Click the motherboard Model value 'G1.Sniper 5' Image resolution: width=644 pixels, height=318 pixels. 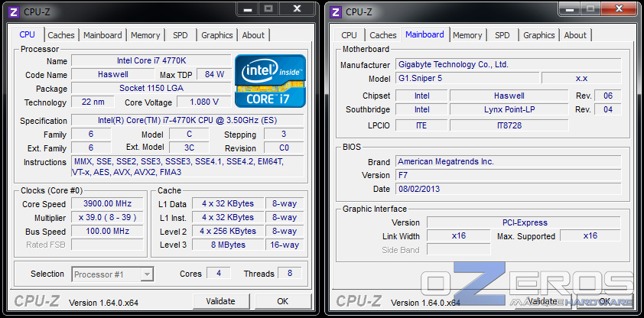coord(467,78)
